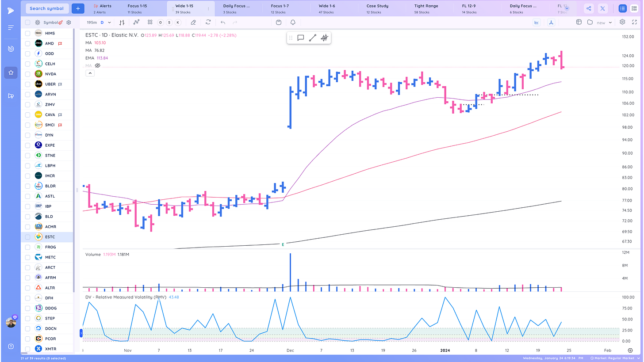
Task: Open chart settings gear at top right
Action: click(x=622, y=22)
